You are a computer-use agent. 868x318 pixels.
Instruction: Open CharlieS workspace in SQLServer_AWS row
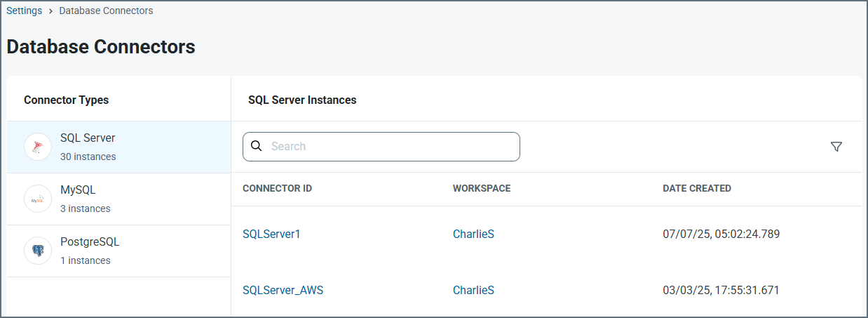(x=473, y=290)
